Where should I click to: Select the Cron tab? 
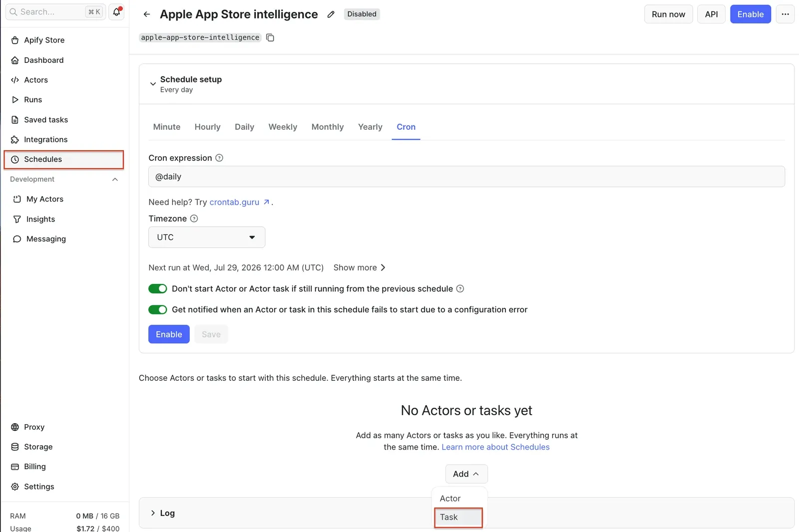click(406, 127)
